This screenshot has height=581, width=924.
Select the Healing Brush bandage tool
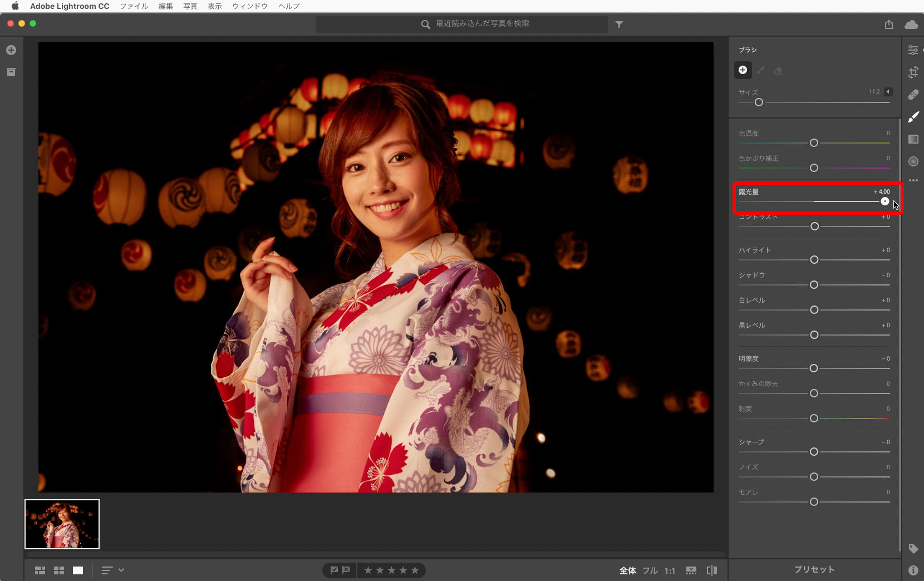coord(913,95)
